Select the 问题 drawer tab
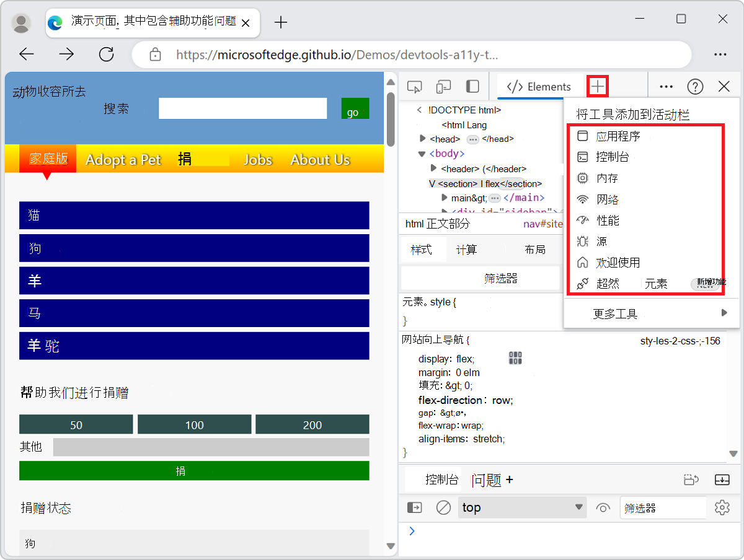The image size is (744, 560). tap(486, 479)
